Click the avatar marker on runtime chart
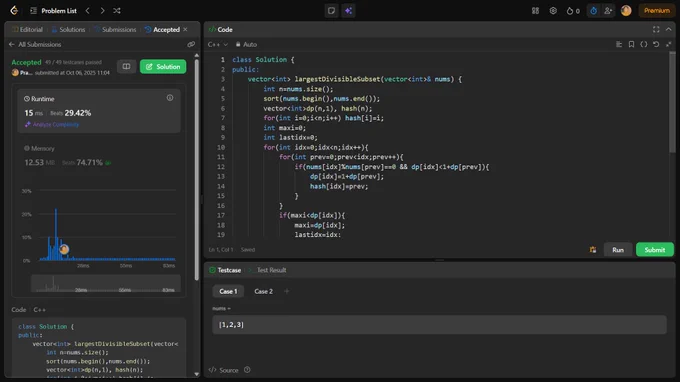The image size is (680, 382). 64,249
